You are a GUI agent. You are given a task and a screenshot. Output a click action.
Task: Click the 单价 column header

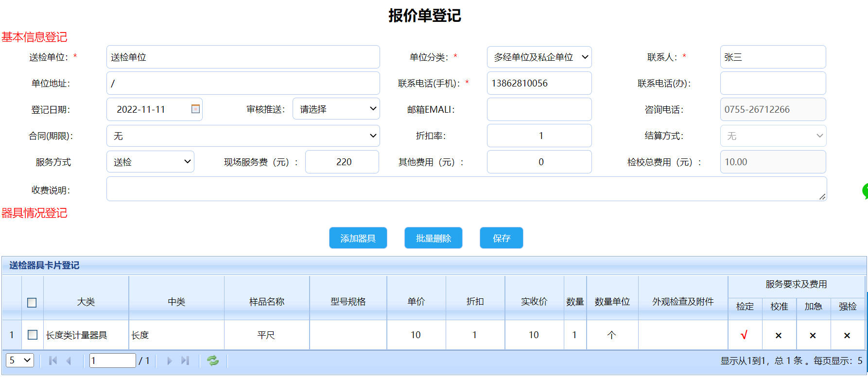coord(416,302)
